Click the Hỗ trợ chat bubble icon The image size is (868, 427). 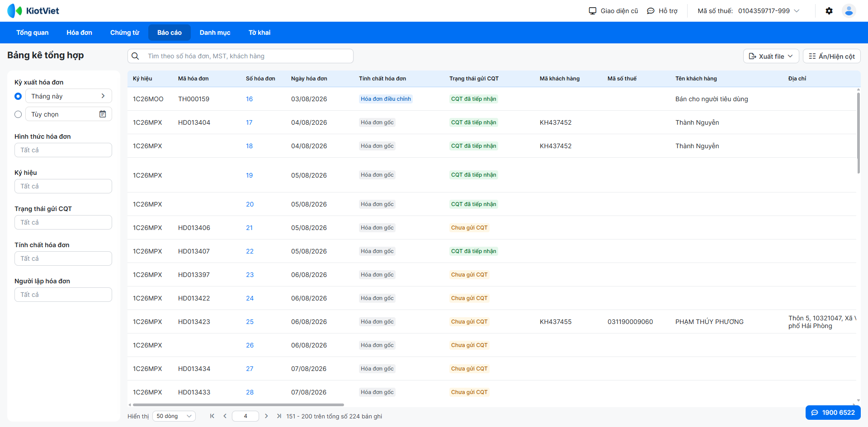click(651, 11)
